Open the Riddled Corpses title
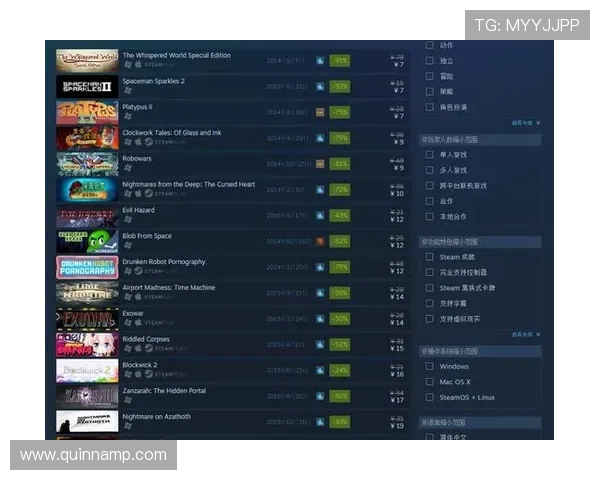This screenshot has height=480, width=600. click(x=146, y=339)
